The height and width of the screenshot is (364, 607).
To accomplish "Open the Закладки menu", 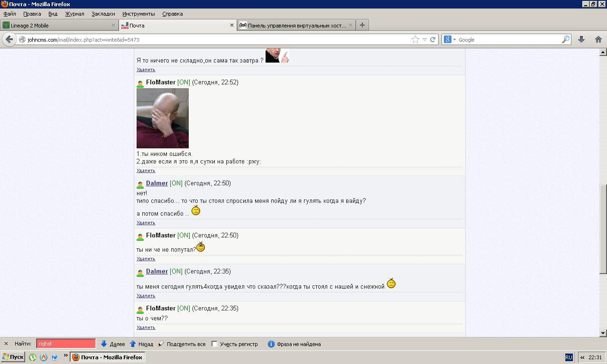I will click(103, 14).
